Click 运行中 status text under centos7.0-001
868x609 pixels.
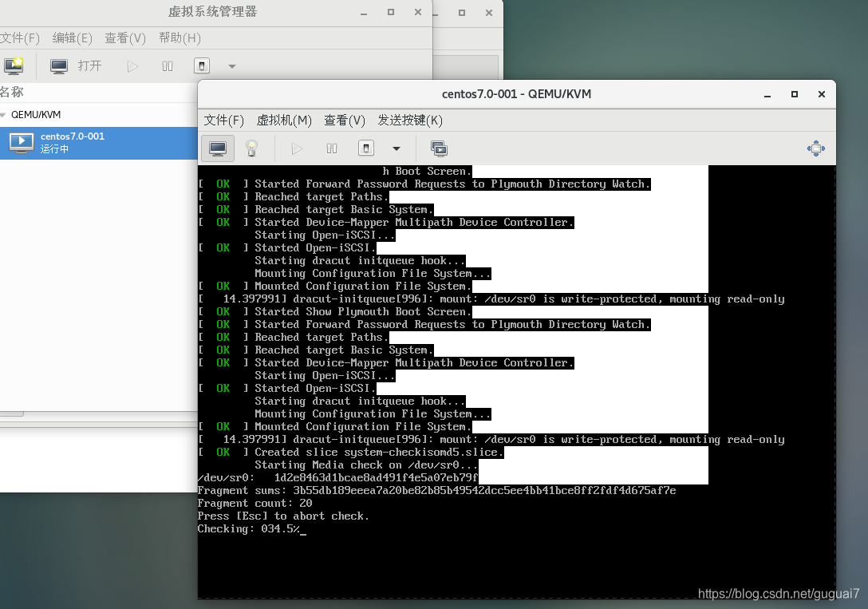point(54,149)
